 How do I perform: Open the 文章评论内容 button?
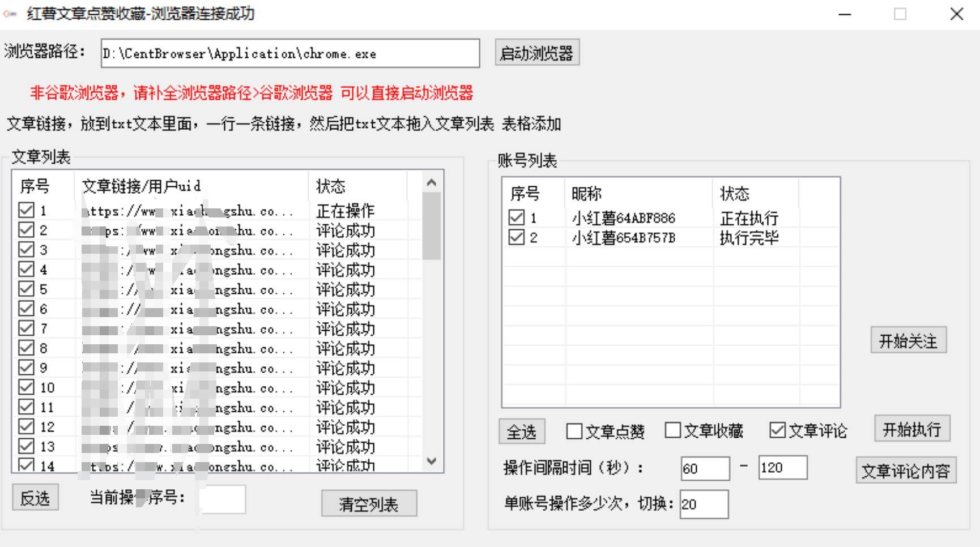[906, 471]
